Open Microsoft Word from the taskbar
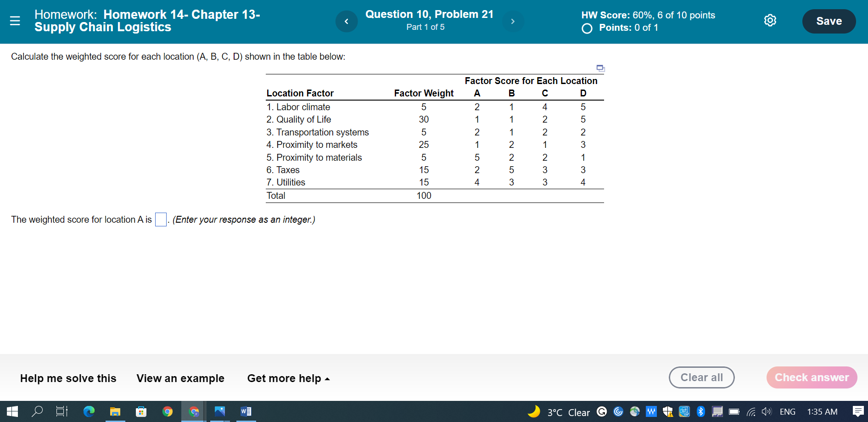The image size is (868, 422). point(245,411)
